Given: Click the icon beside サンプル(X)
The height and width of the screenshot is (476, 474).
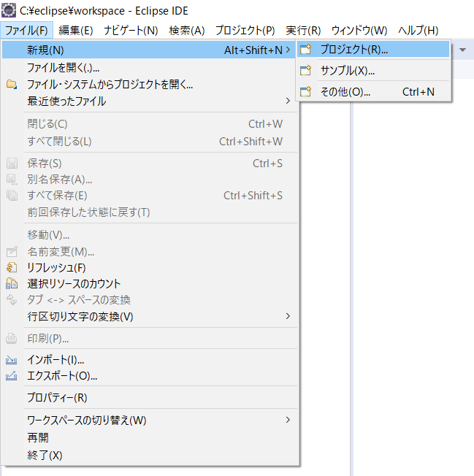Looking at the screenshot, I should tap(305, 70).
